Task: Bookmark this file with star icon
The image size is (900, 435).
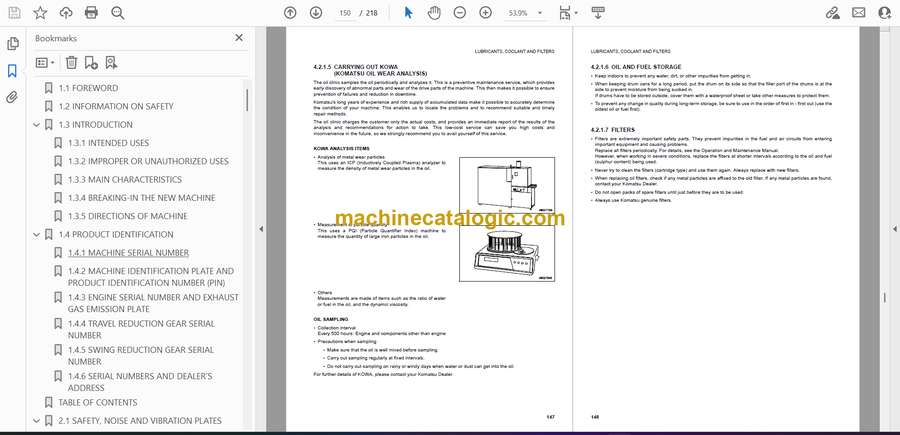Action: click(40, 13)
